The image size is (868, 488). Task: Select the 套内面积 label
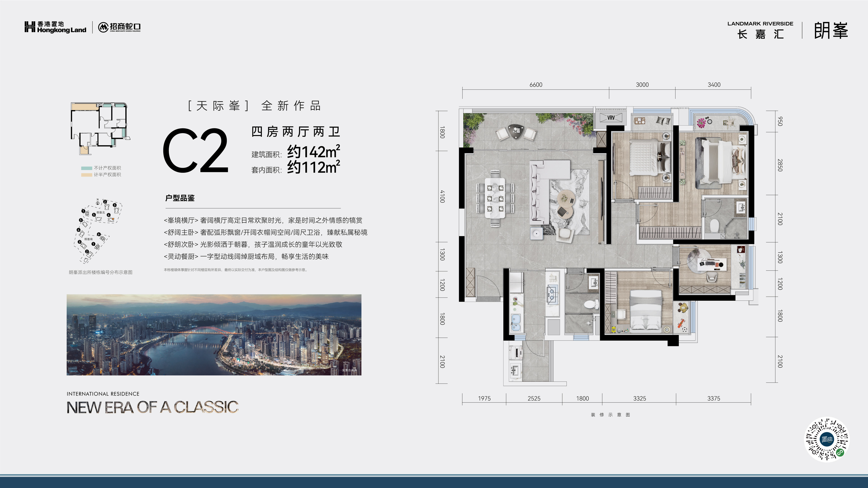coord(266,170)
